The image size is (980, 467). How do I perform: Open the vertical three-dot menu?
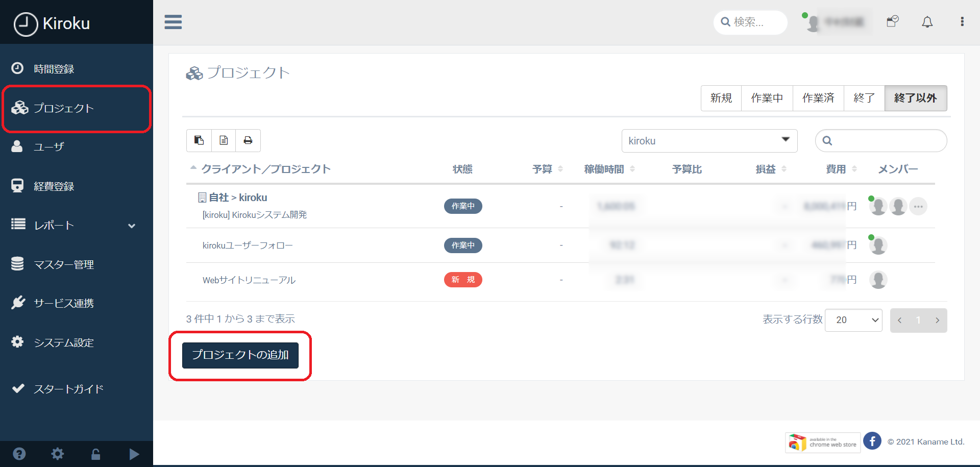pos(962,21)
